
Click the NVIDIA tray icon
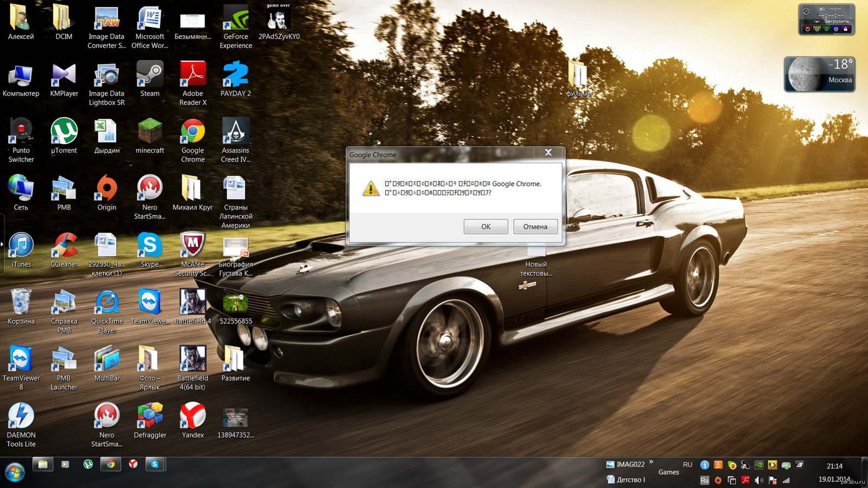(x=759, y=465)
